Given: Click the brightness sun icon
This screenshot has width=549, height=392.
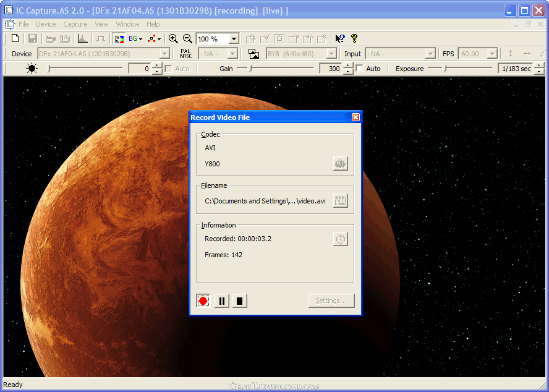Looking at the screenshot, I should pyautogui.click(x=32, y=68).
